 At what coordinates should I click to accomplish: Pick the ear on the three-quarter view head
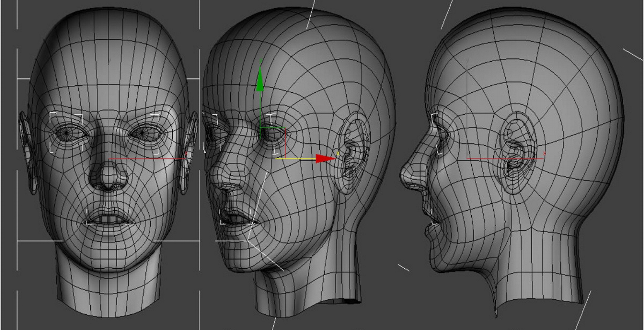(x=352, y=153)
